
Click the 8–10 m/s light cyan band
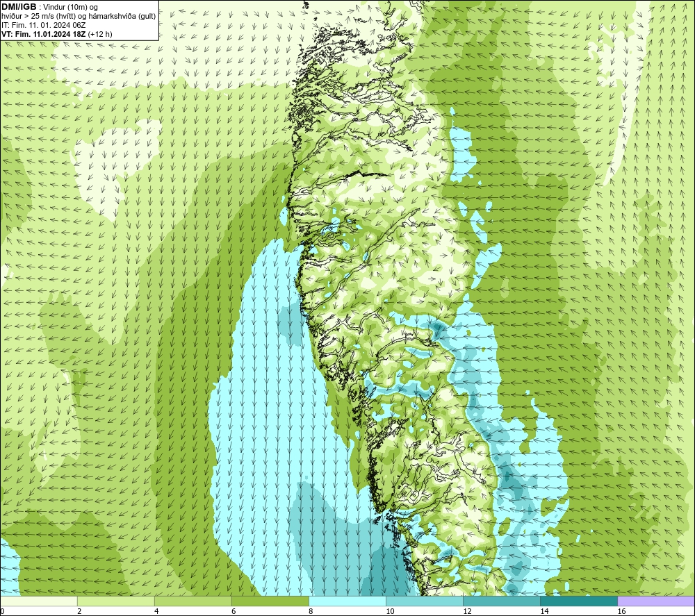(x=347, y=601)
